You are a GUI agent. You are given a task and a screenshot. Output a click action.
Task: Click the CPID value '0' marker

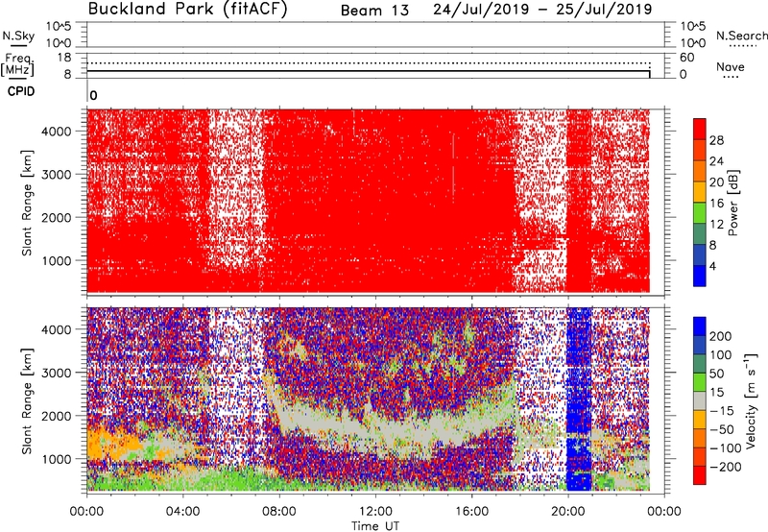[x=93, y=95]
